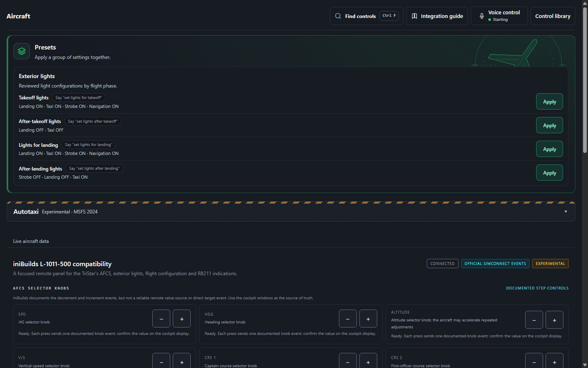Screen dimensions: 588x368
Task: Click the Autotaxi heading
Action: (26, 211)
